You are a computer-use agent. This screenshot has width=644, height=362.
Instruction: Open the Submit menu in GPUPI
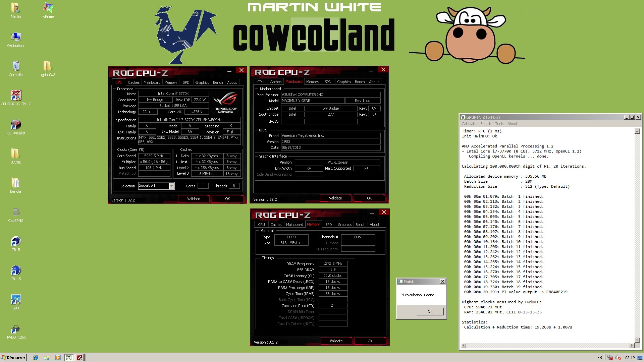click(486, 124)
